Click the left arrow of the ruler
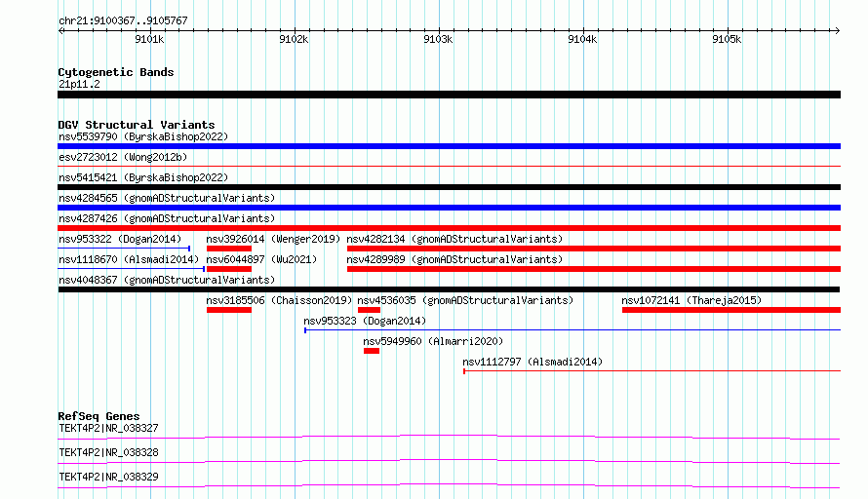 point(60,30)
